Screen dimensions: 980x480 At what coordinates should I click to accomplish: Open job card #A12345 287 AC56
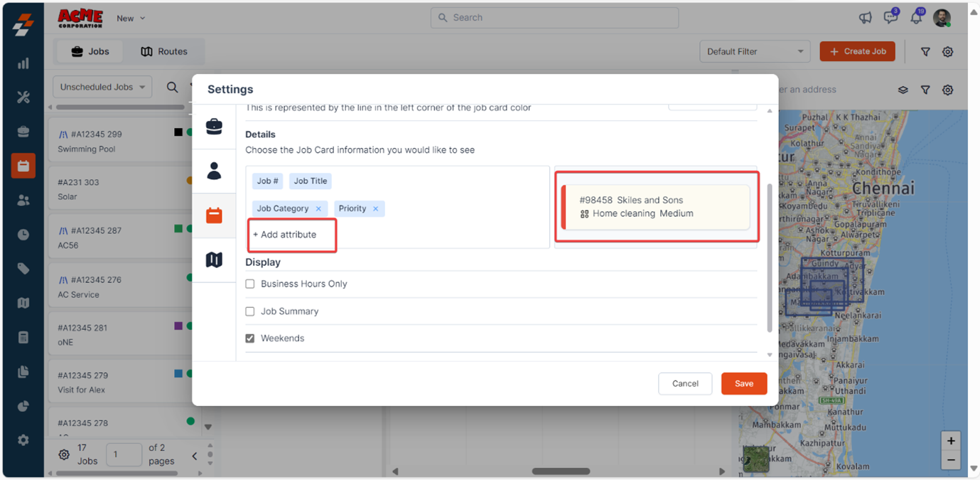click(122, 238)
